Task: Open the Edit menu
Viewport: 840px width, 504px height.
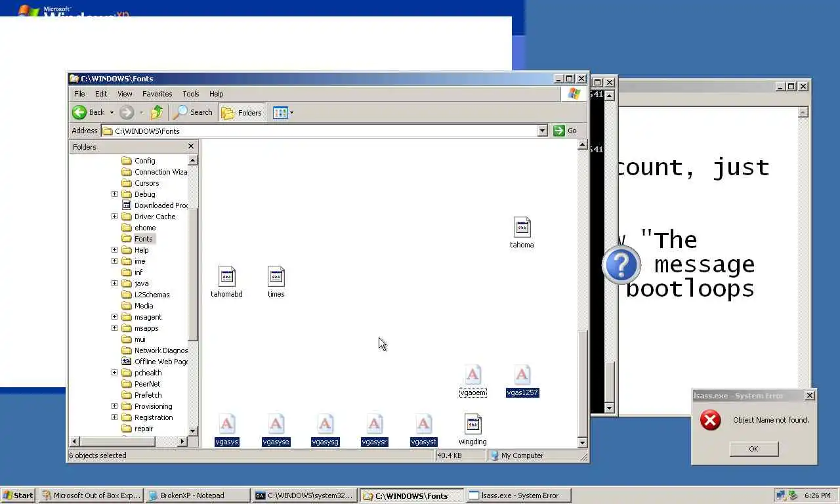Action: [101, 94]
